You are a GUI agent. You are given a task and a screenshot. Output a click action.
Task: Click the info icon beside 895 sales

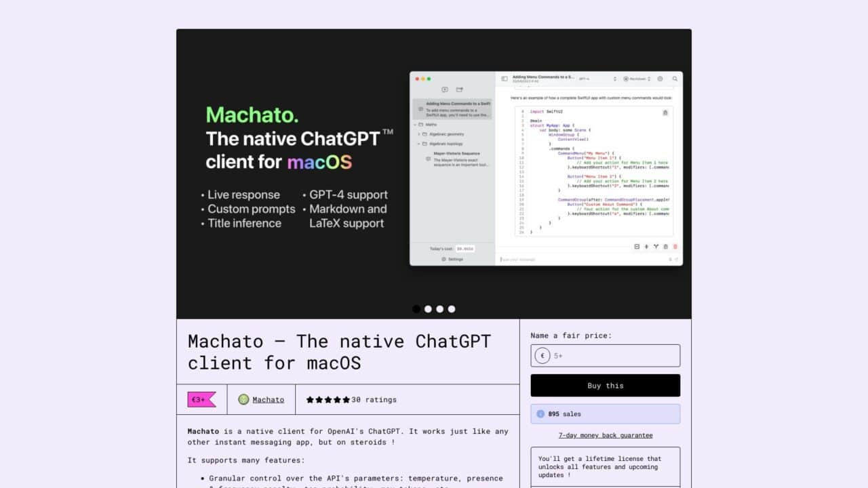[540, 413]
